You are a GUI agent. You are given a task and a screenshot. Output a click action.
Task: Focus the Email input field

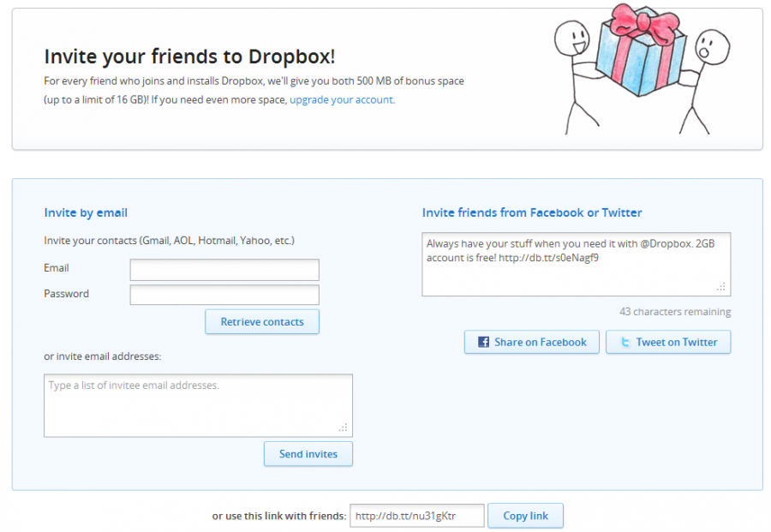point(224,270)
